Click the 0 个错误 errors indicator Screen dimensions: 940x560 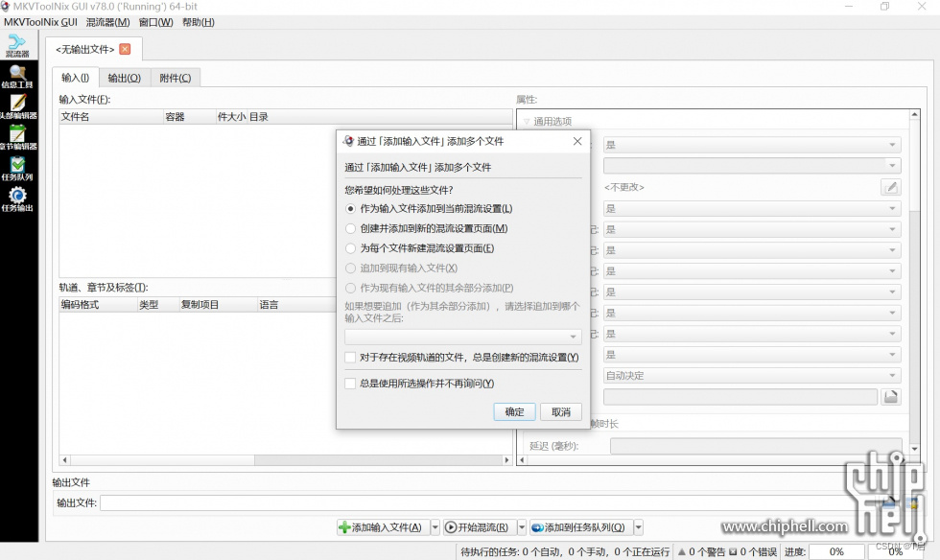point(753,551)
